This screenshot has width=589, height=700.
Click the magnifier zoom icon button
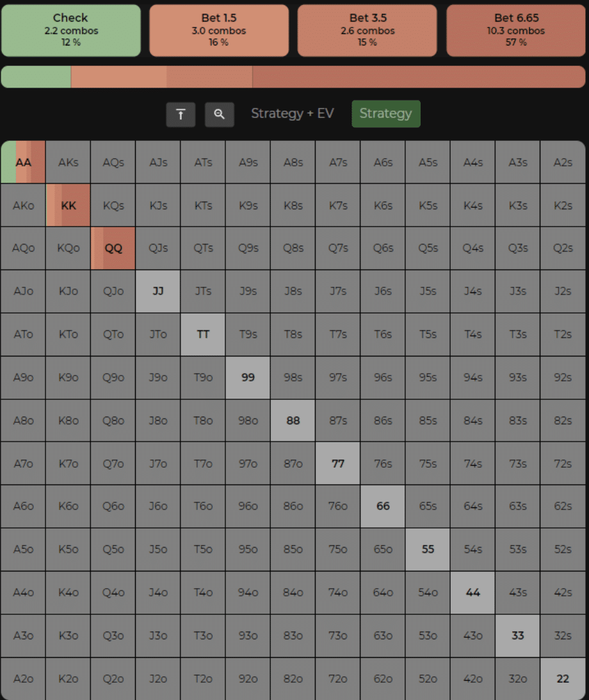pyautogui.click(x=219, y=115)
